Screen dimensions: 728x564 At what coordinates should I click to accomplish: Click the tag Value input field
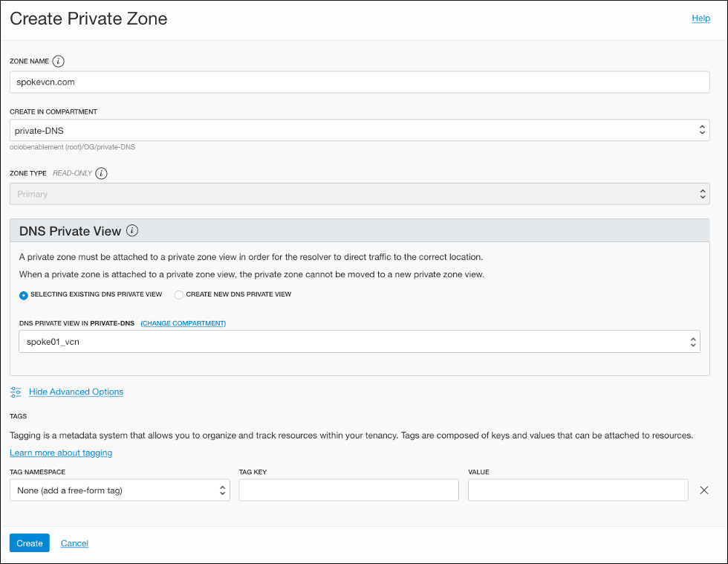578,490
